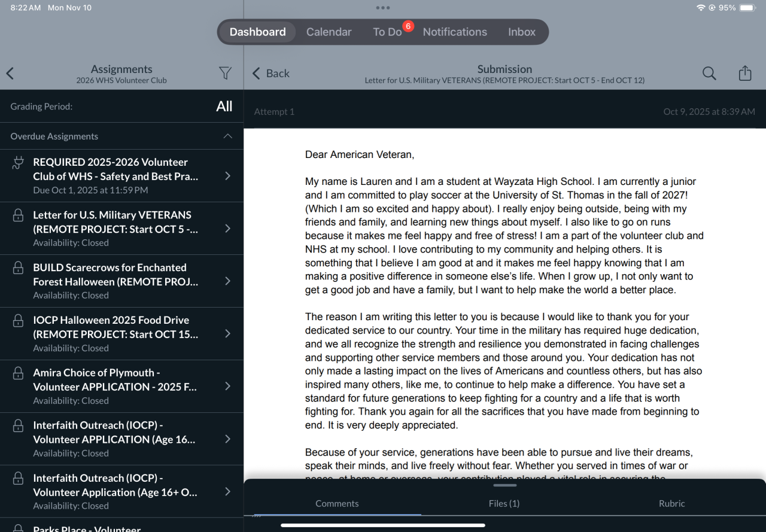Tap the To Do badge showing 6

[x=408, y=26]
